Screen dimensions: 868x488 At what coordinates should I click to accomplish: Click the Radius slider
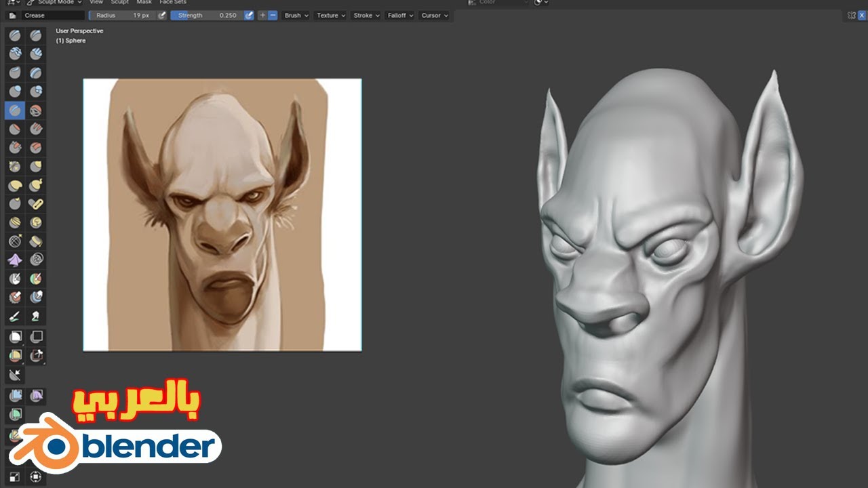[123, 15]
